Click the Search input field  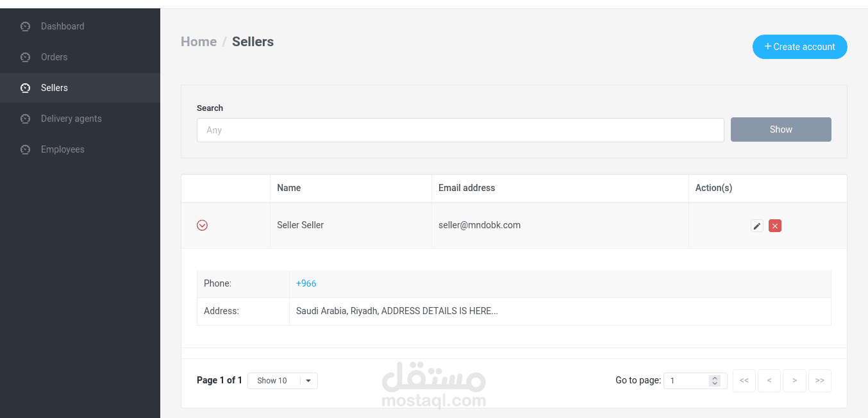[460, 130]
